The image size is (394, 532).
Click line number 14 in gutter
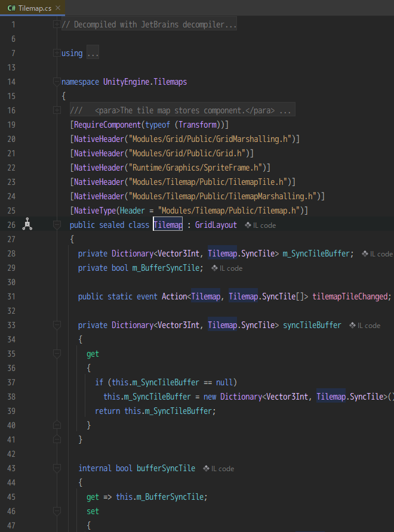(11, 82)
